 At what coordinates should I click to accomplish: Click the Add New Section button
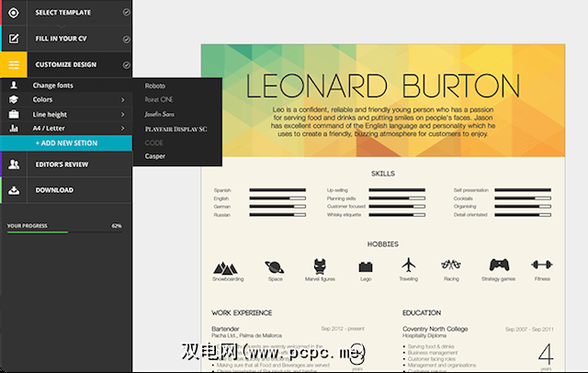(x=66, y=143)
